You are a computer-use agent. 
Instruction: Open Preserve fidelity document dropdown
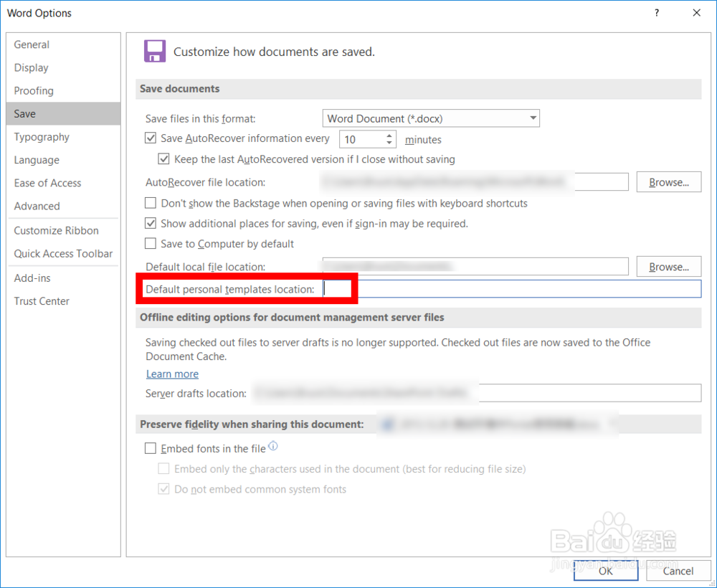point(498,425)
